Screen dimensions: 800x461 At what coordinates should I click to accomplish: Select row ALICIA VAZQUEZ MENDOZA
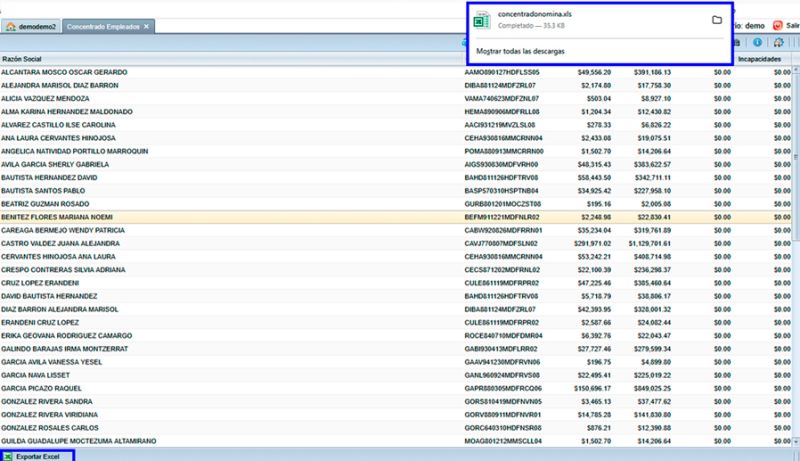(x=396, y=99)
